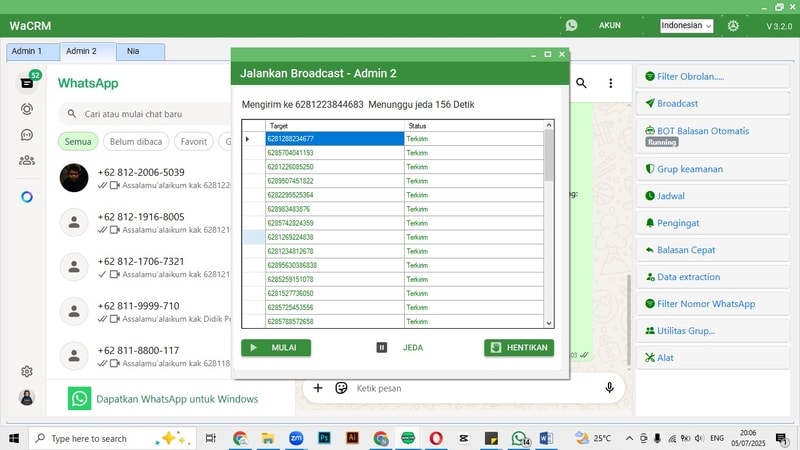Open the Communities icon in sidebar
This screenshot has height=450, width=800.
(x=27, y=161)
